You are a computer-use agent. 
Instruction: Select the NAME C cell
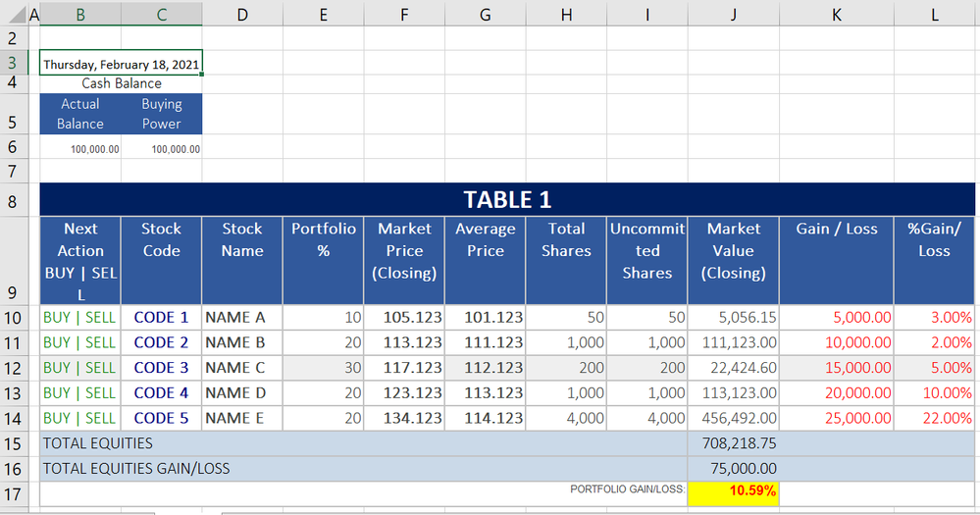(x=242, y=368)
